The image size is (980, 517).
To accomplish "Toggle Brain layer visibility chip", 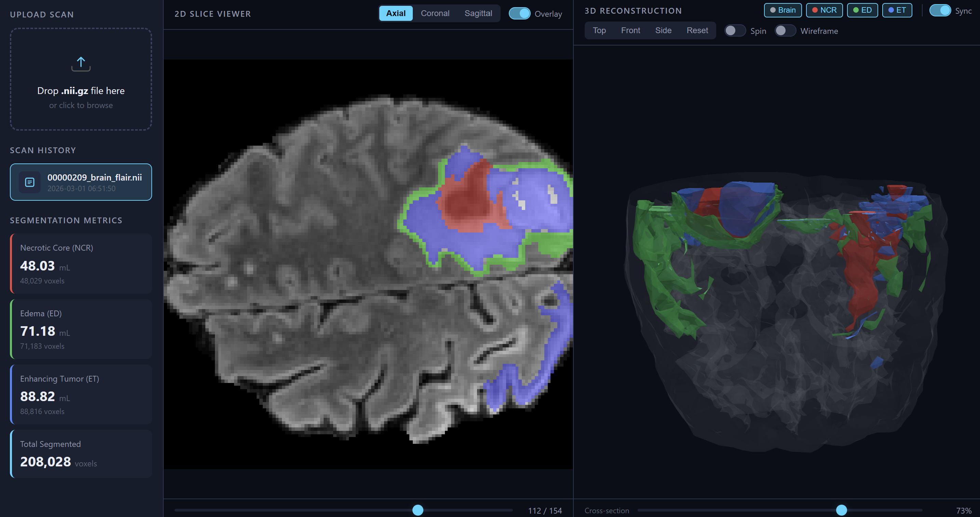I will (x=782, y=10).
